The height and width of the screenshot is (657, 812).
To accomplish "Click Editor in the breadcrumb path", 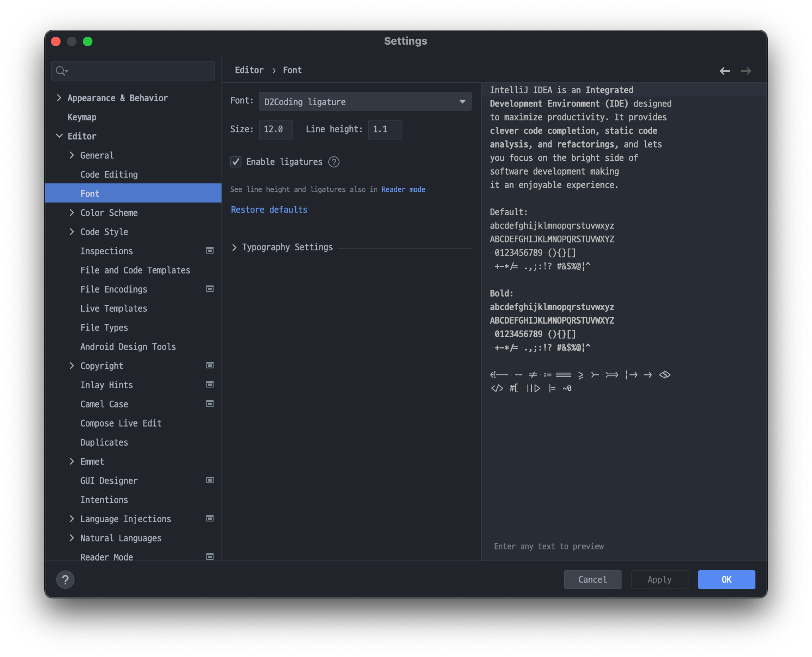I will click(x=249, y=70).
